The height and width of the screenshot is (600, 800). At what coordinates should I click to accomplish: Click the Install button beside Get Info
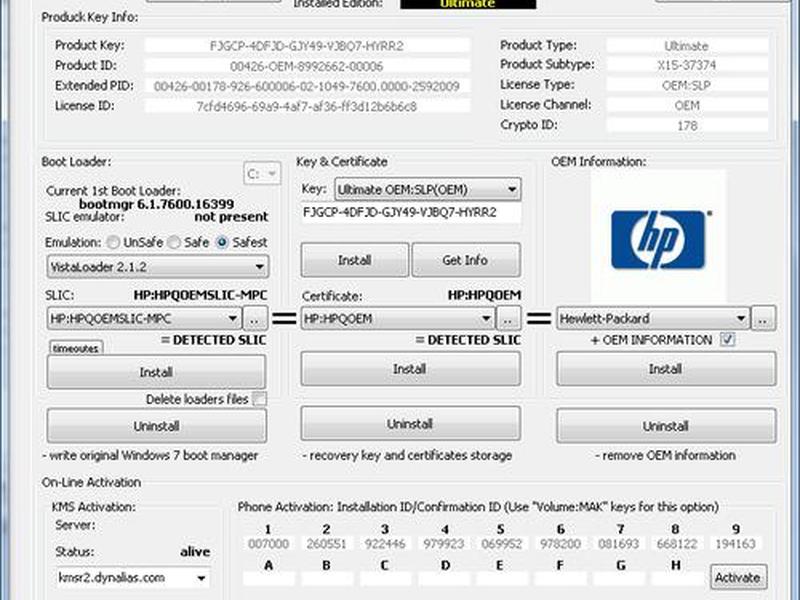[355, 260]
